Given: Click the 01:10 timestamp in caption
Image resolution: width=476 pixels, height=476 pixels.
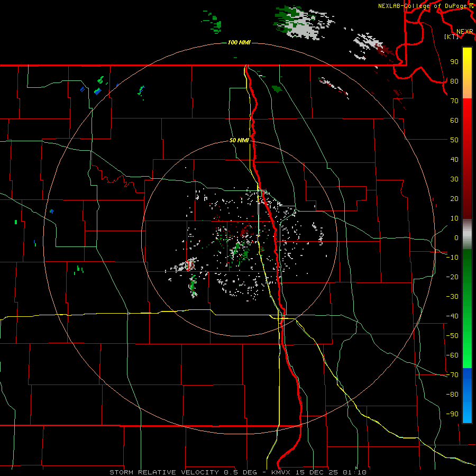Looking at the screenshot, I should click(x=355, y=472).
